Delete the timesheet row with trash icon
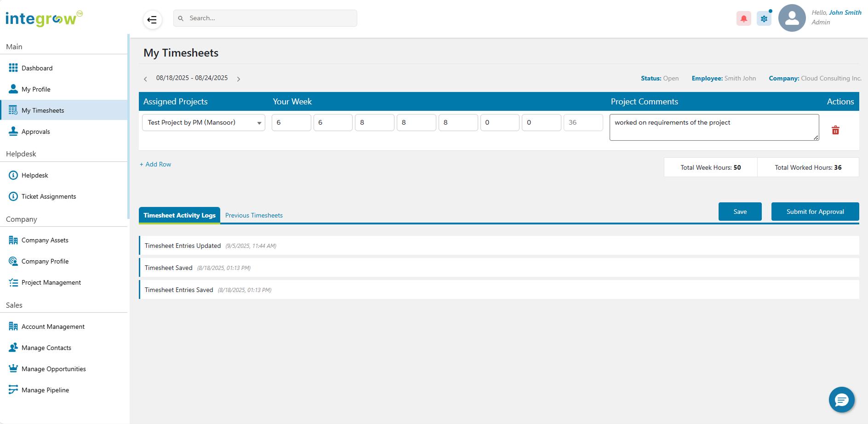 pos(835,130)
